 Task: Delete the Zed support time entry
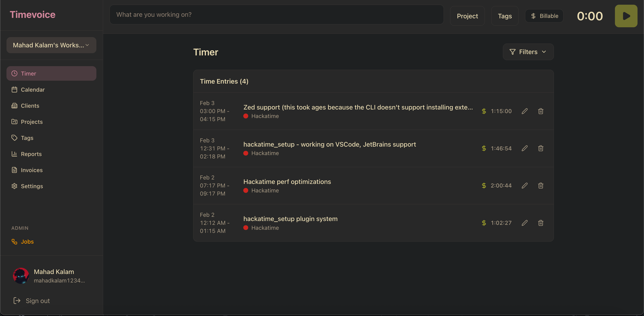click(540, 111)
